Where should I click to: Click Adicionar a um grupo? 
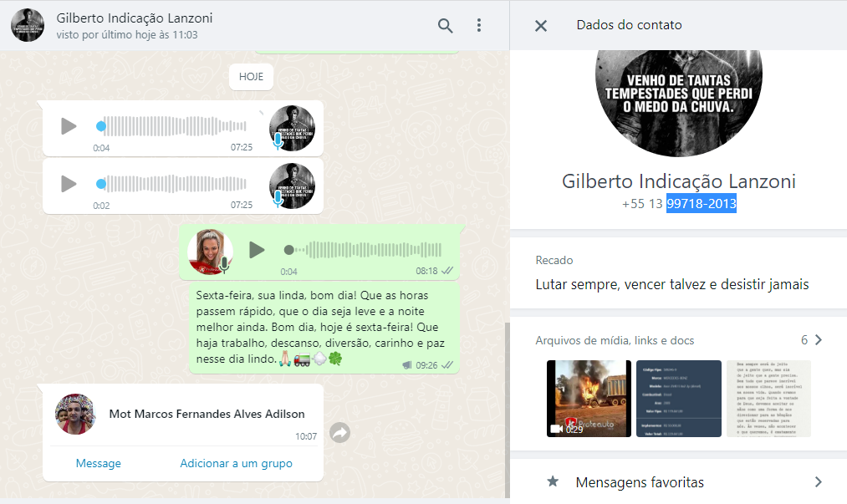point(236,463)
